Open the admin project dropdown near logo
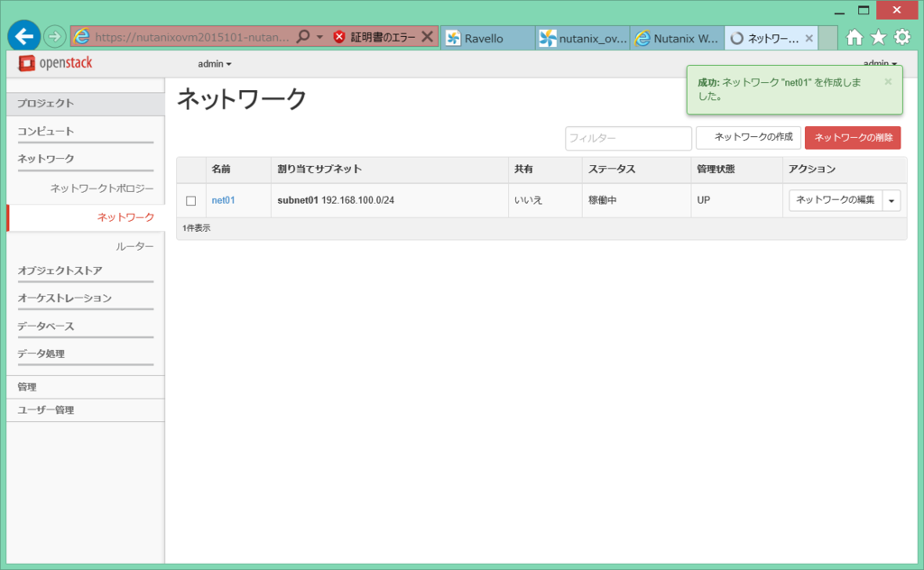This screenshot has height=570, width=924. (215, 64)
